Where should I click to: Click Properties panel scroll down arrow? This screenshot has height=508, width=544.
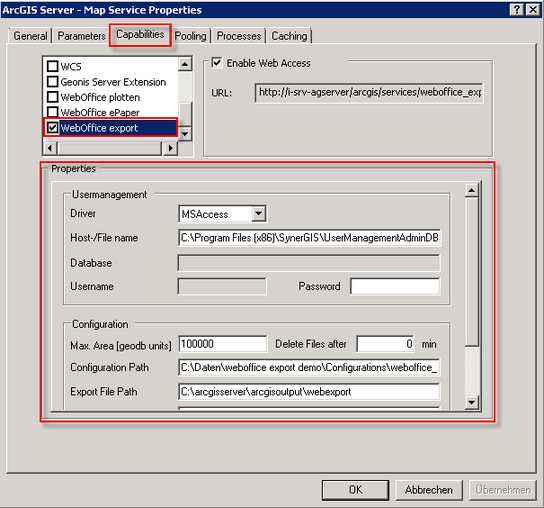point(472,402)
